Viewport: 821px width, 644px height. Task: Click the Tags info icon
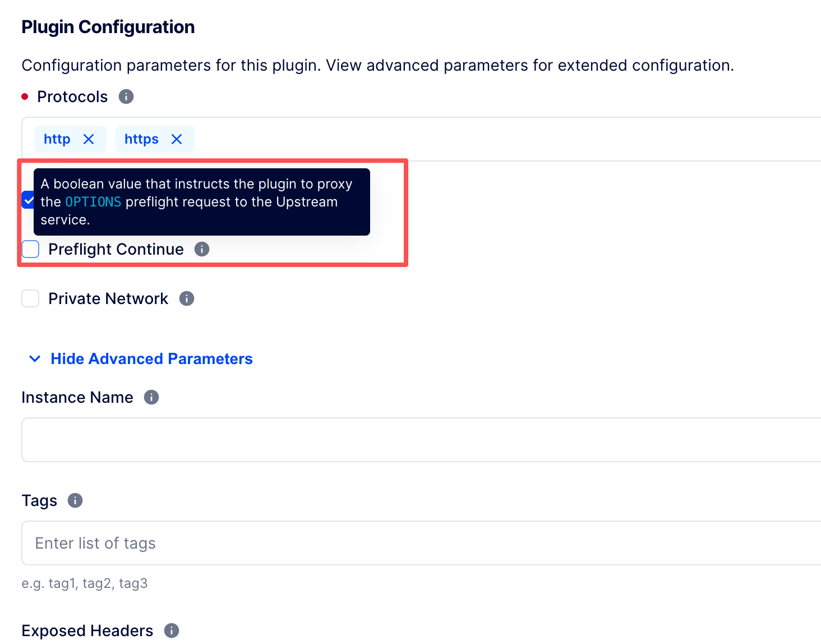click(x=75, y=500)
